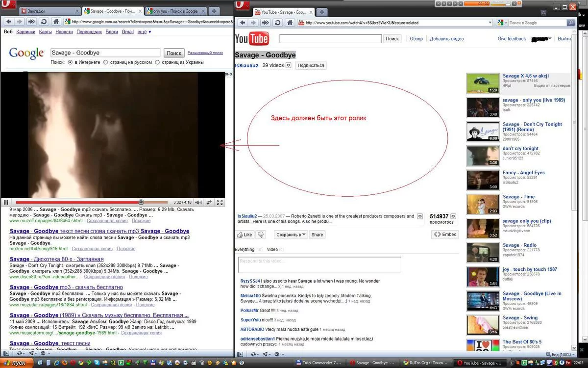The height and width of the screenshot is (368, 588).
Task: Mute the left video player volume
Action: [198, 202]
